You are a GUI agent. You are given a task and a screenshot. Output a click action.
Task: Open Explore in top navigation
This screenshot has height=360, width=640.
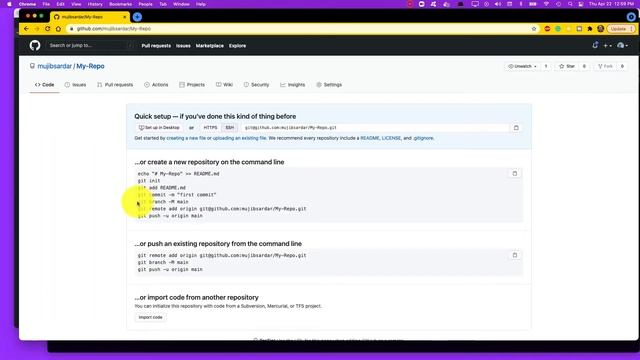click(x=237, y=46)
